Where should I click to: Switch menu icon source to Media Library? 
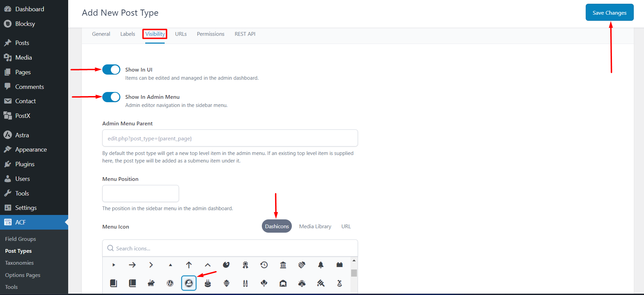315,227
